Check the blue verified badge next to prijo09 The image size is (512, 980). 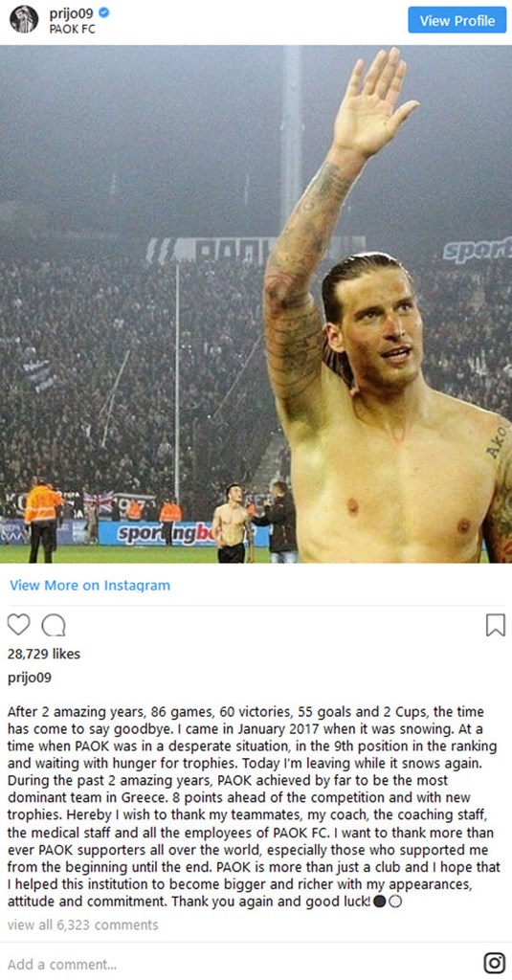click(x=105, y=11)
